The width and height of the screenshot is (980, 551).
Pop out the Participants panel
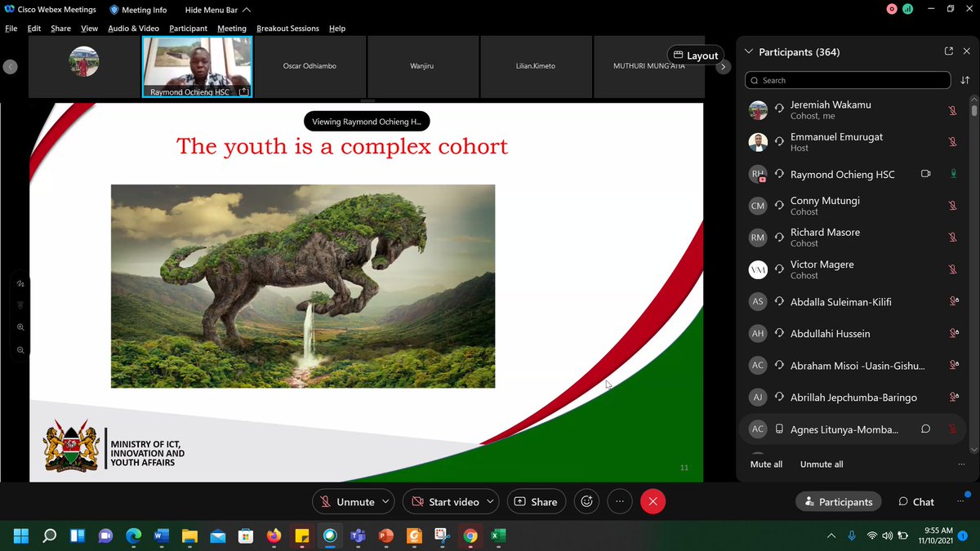(x=948, y=51)
